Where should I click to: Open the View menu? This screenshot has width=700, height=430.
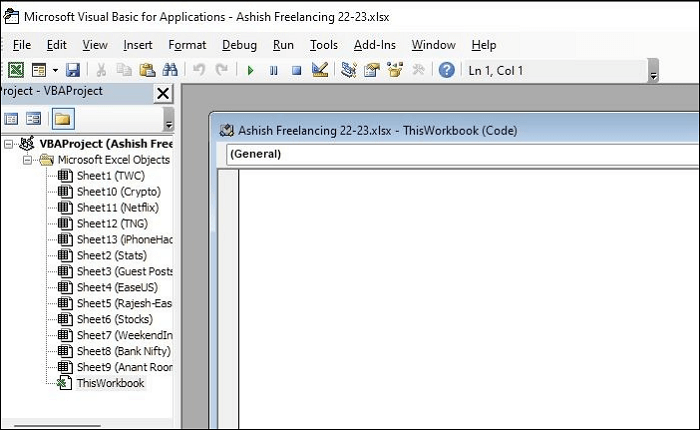coord(95,45)
